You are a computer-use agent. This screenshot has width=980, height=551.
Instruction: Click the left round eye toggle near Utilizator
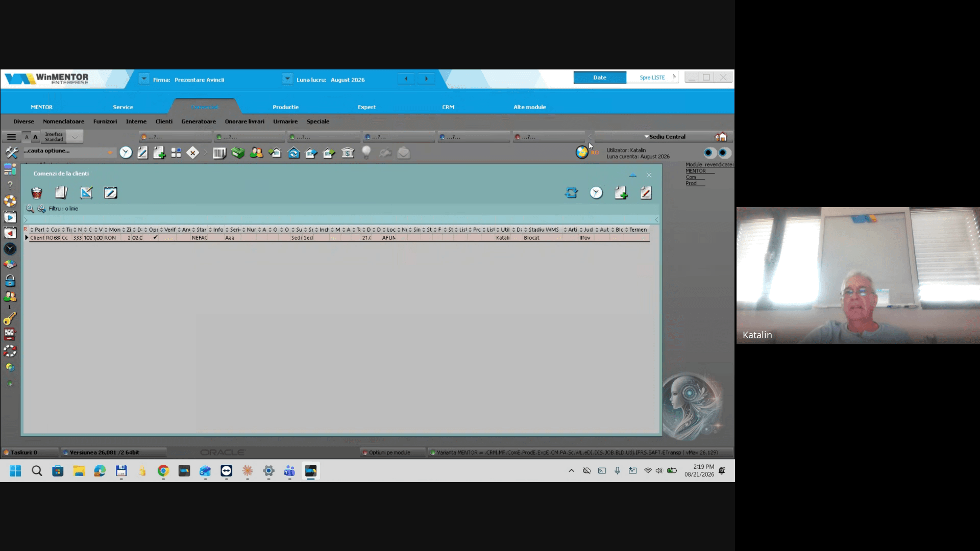coord(709,153)
